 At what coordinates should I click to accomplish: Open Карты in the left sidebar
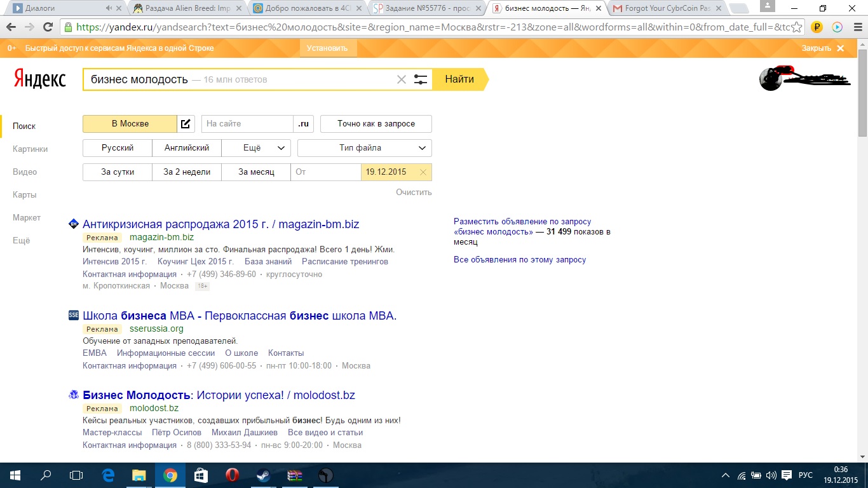click(24, 195)
